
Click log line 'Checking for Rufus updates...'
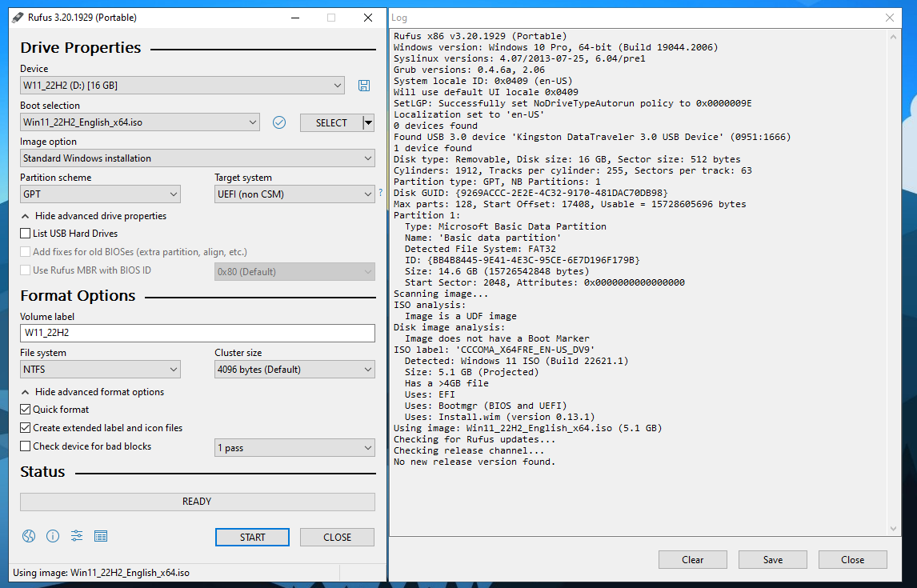coord(475,439)
